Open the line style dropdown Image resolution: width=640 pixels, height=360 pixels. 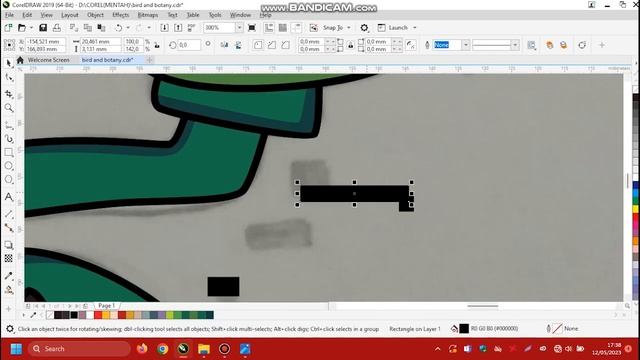pyautogui.click(x=515, y=45)
